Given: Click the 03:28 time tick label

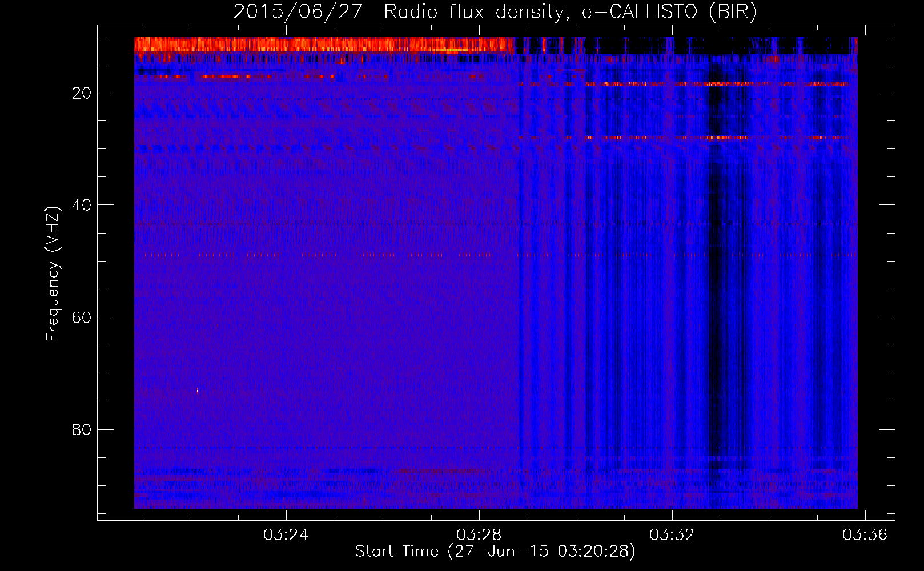Looking at the screenshot, I should pos(479,534).
